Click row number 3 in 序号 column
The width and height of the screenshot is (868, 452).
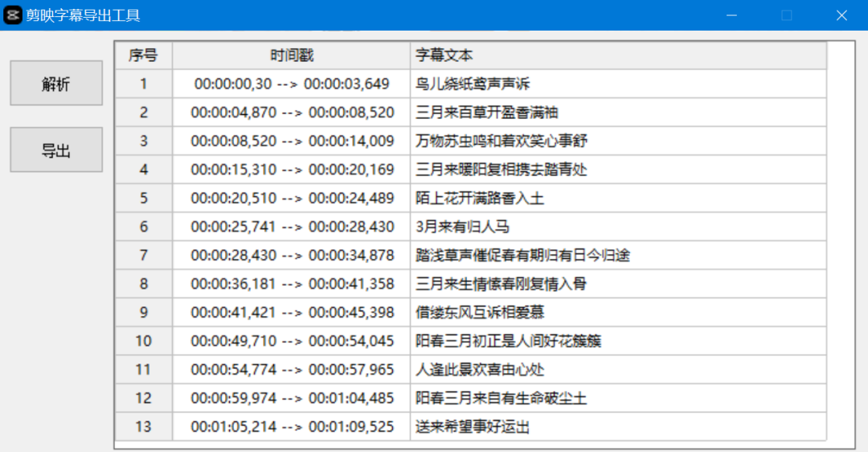pyautogui.click(x=143, y=141)
